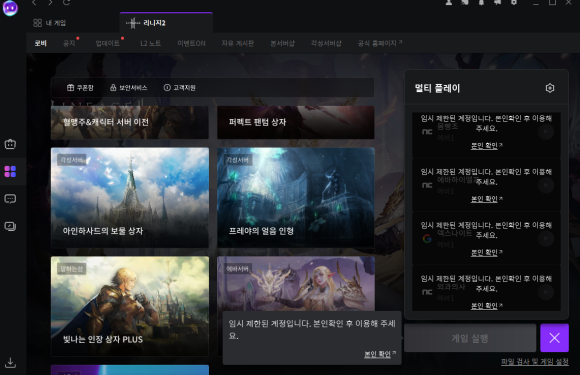The height and width of the screenshot is (375, 580).
Task: Open Multi Play settings hexagon gear
Action: click(x=550, y=88)
